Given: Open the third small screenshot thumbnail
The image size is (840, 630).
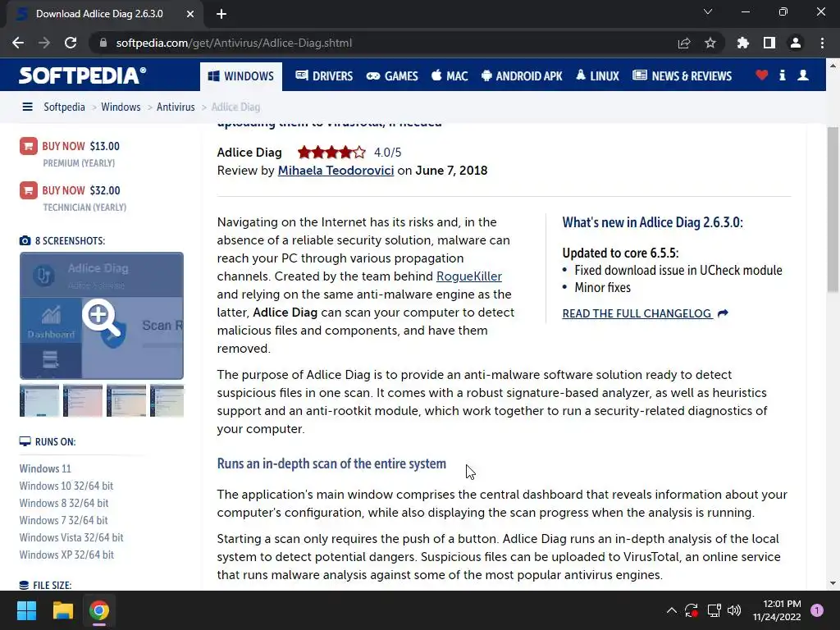Looking at the screenshot, I should (126, 400).
